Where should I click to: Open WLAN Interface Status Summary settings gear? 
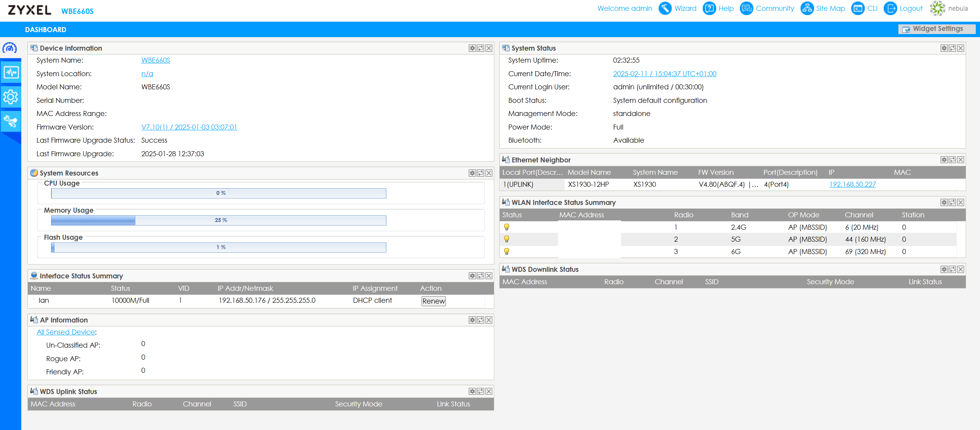click(944, 203)
